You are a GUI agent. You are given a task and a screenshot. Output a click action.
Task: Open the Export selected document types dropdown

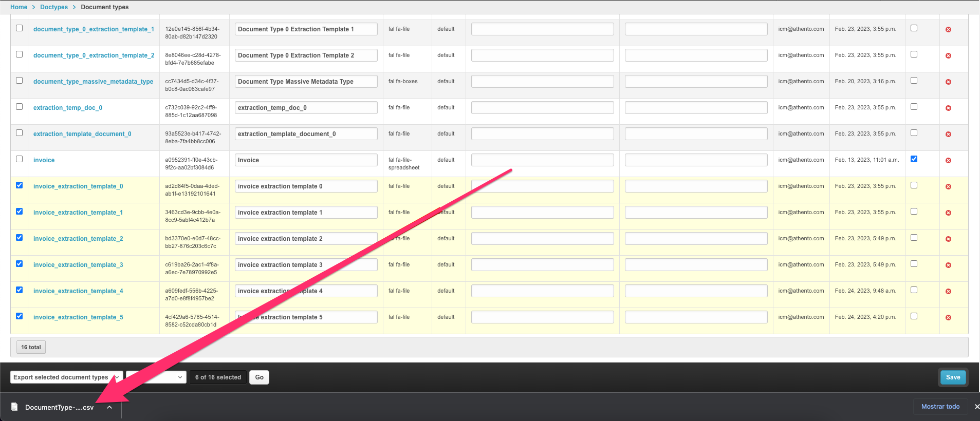tap(66, 377)
